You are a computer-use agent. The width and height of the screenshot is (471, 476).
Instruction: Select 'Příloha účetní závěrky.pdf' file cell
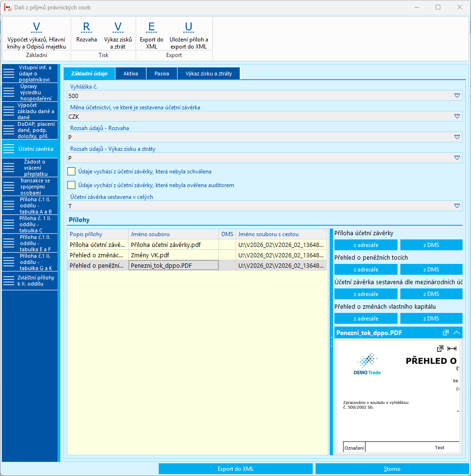(174, 245)
